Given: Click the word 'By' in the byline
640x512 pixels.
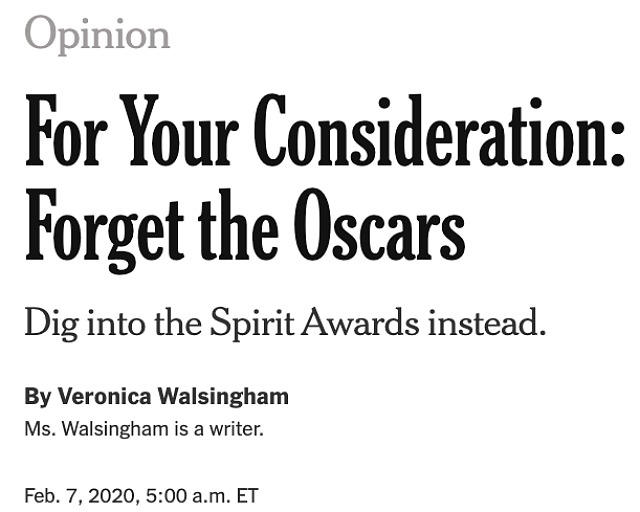Looking at the screenshot, I should [x=38, y=397].
